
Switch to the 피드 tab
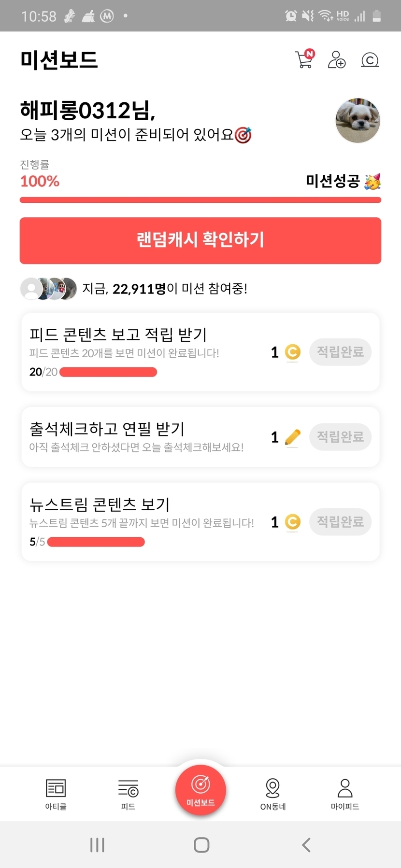coord(128,794)
